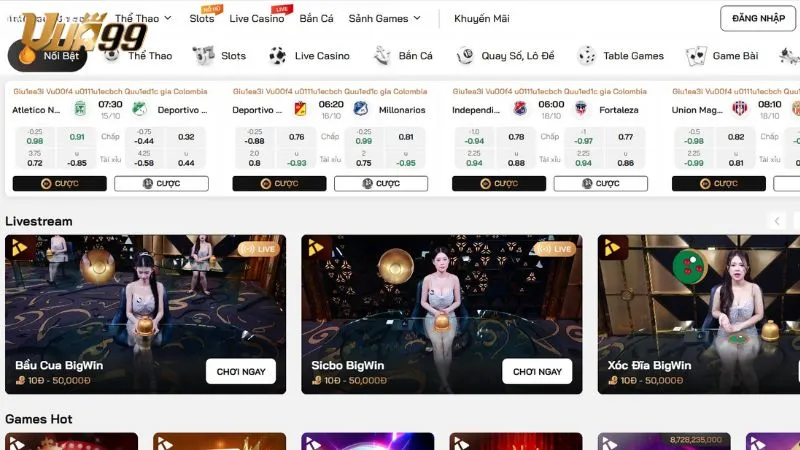Click the lottery ball Quay Số icon

[x=465, y=56]
